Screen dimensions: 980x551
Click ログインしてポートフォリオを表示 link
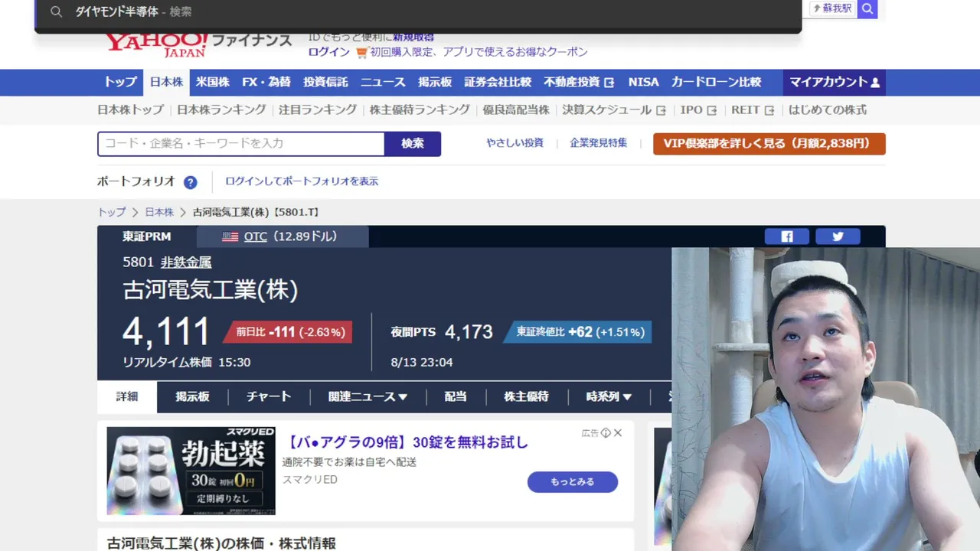[x=302, y=181]
